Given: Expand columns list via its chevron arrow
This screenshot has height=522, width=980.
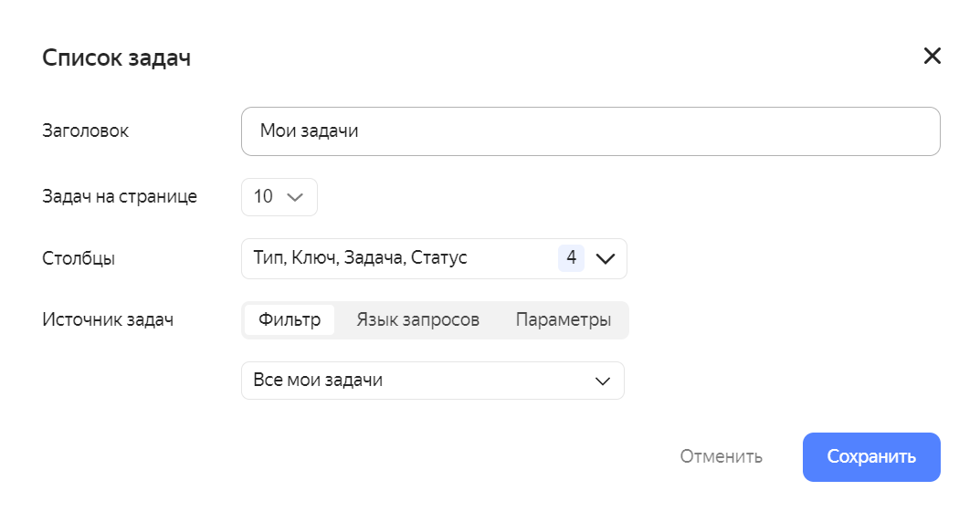Looking at the screenshot, I should coord(606,258).
